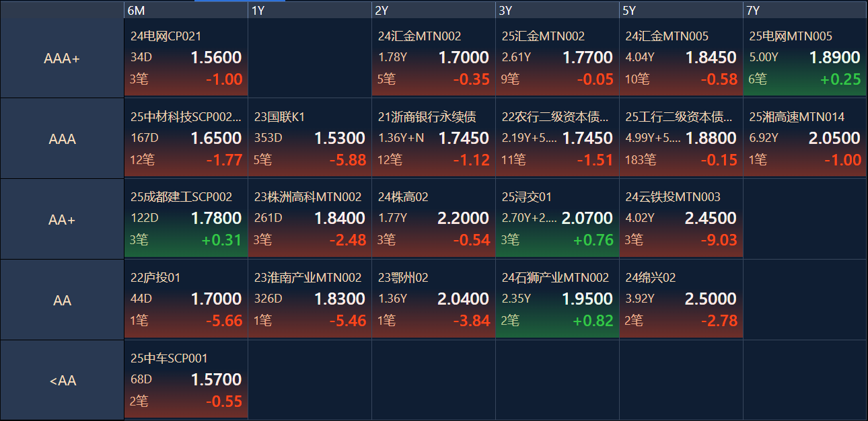This screenshot has width=868, height=421.
Task: Click yield 1.8900 in 25电网MTN005
Action: (835, 58)
